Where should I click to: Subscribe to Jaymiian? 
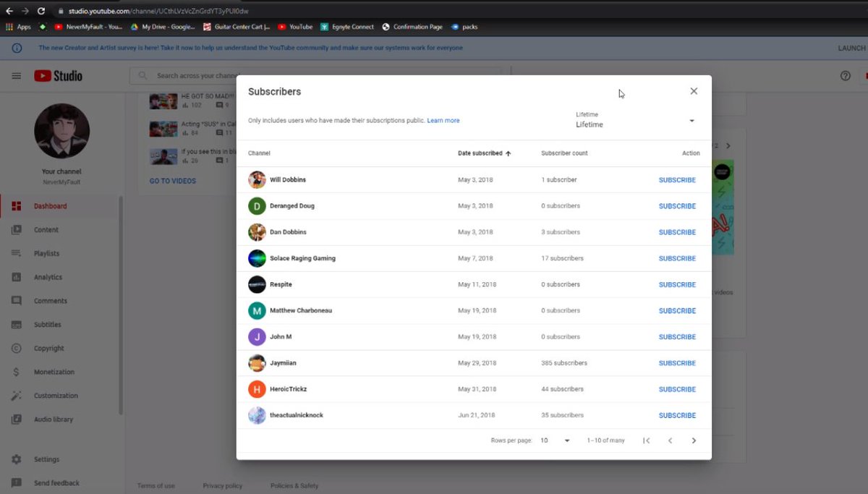pyautogui.click(x=677, y=363)
